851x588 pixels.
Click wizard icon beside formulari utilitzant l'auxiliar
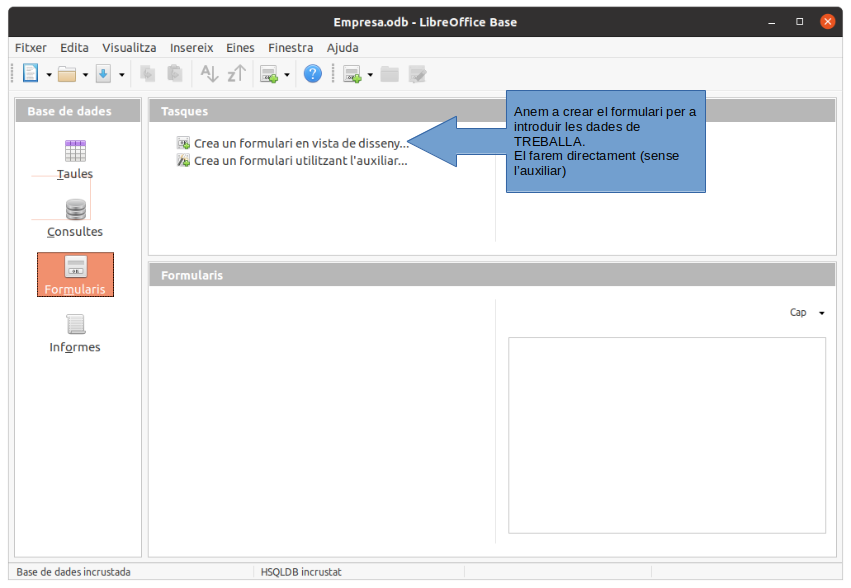tap(183, 161)
